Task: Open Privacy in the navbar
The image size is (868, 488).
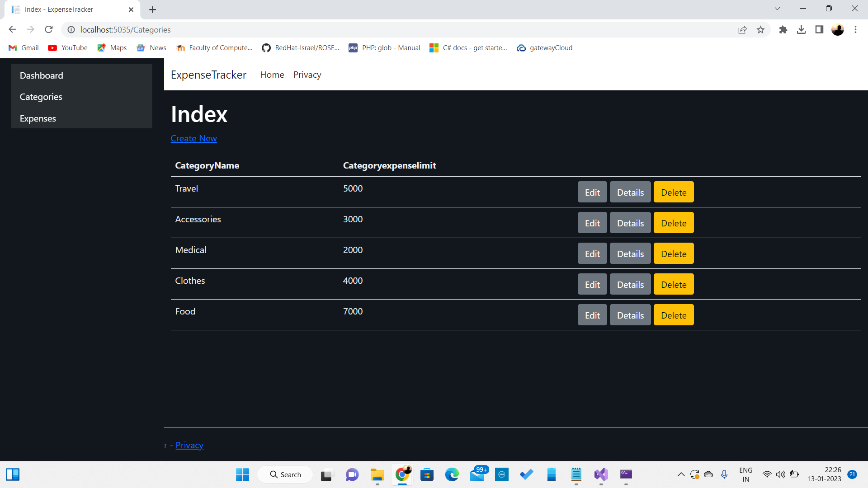Action: pos(307,75)
